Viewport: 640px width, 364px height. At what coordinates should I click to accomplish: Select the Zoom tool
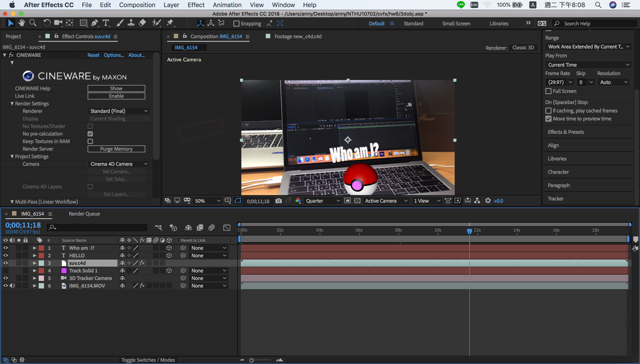(33, 23)
